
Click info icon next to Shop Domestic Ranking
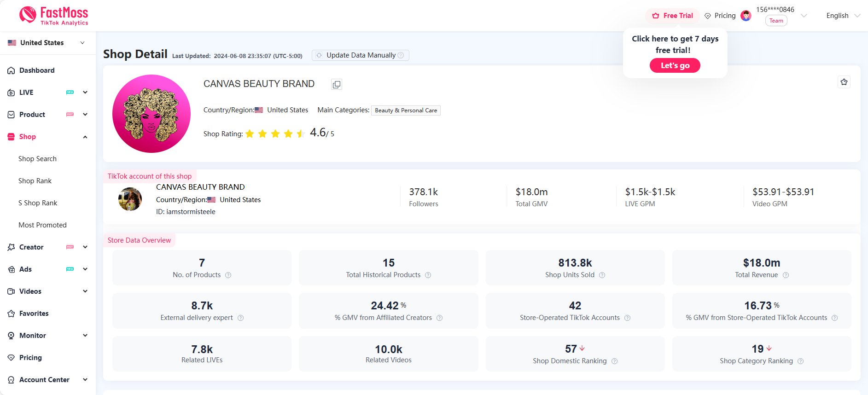tap(614, 361)
